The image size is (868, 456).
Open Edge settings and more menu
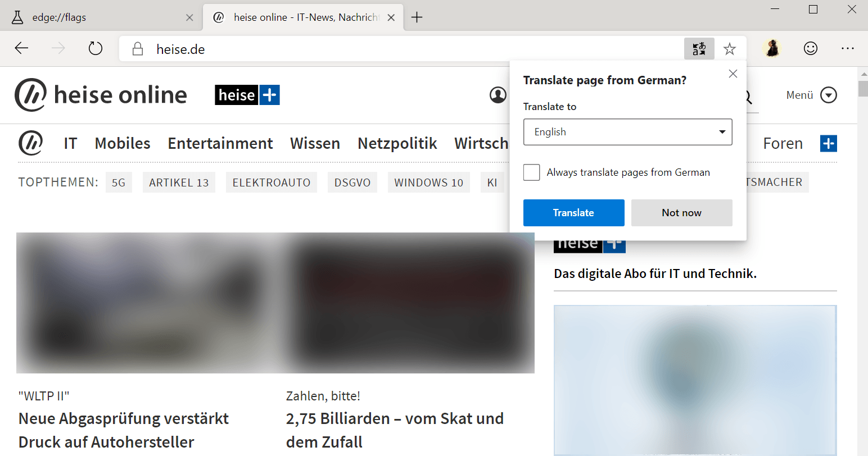(x=847, y=49)
